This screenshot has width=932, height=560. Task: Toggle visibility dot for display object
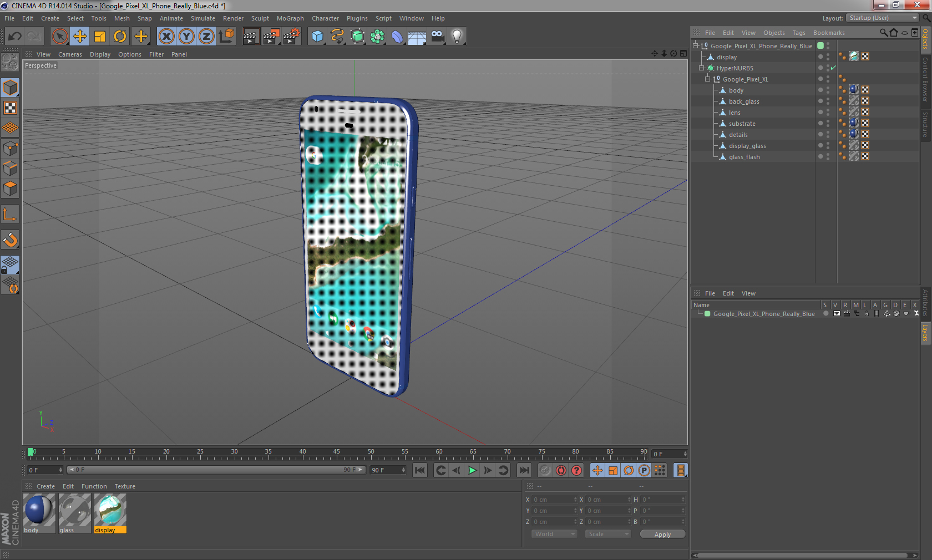[820, 56]
